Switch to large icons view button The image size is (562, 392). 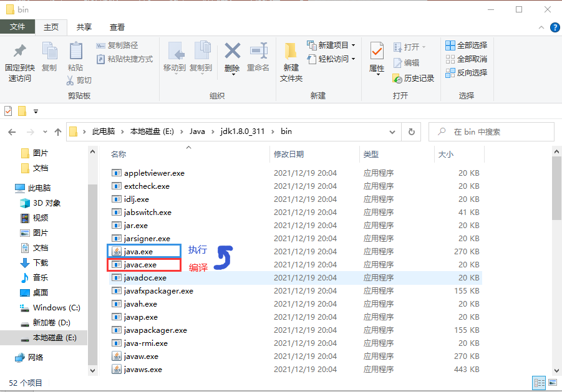[552, 383]
